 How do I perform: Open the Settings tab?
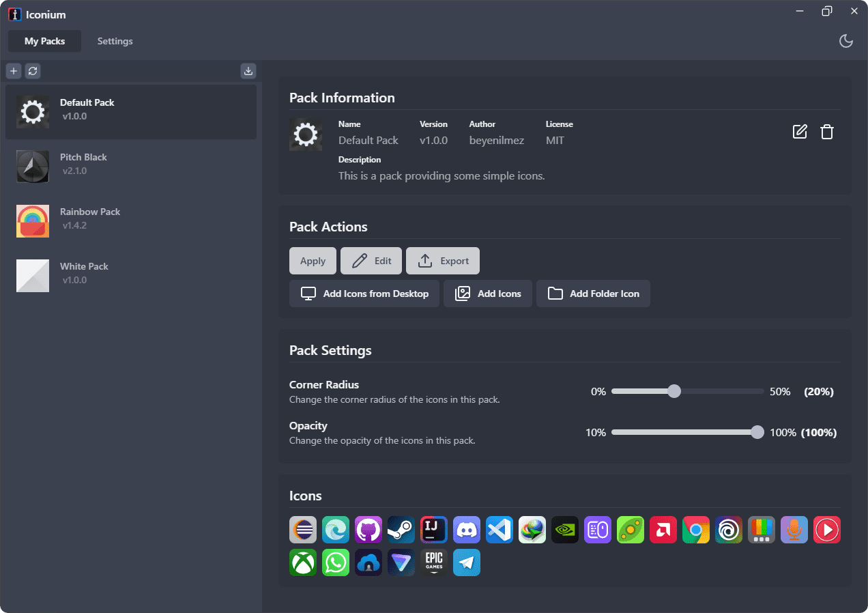(115, 41)
